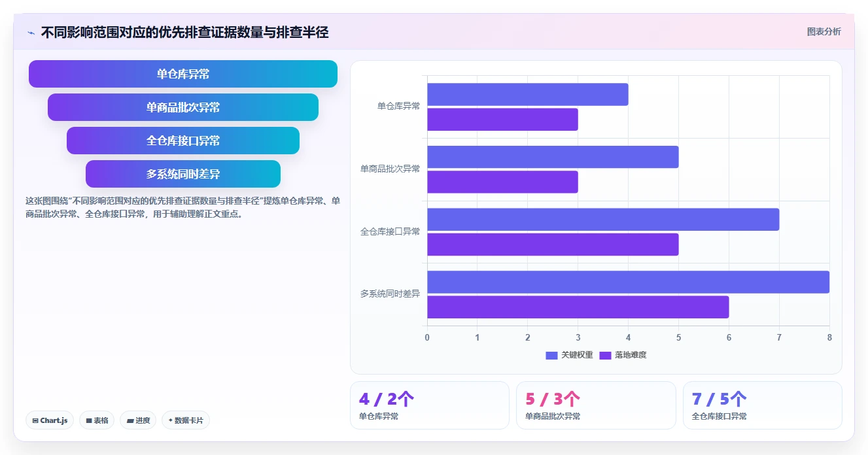The image size is (868, 455).
Task: Select the 单仓库异常 funnel bar
Action: coord(183,74)
